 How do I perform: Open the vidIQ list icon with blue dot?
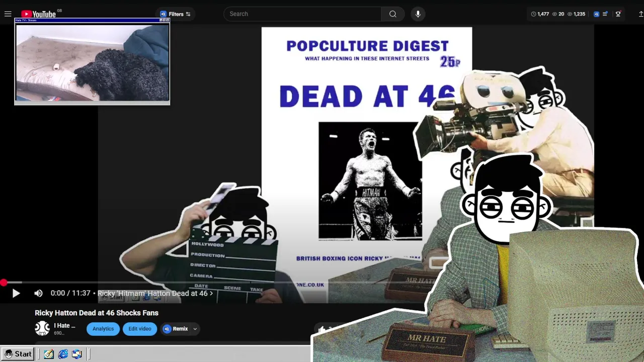point(605,14)
